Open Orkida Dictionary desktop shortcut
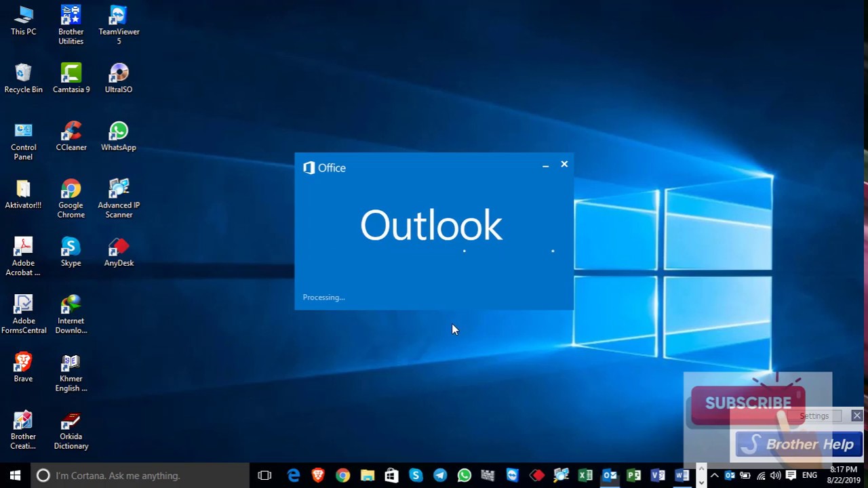868x488 pixels. [x=71, y=430]
